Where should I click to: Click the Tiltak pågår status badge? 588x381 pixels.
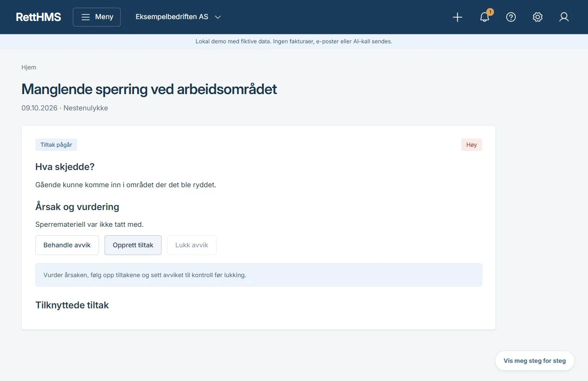click(x=56, y=145)
